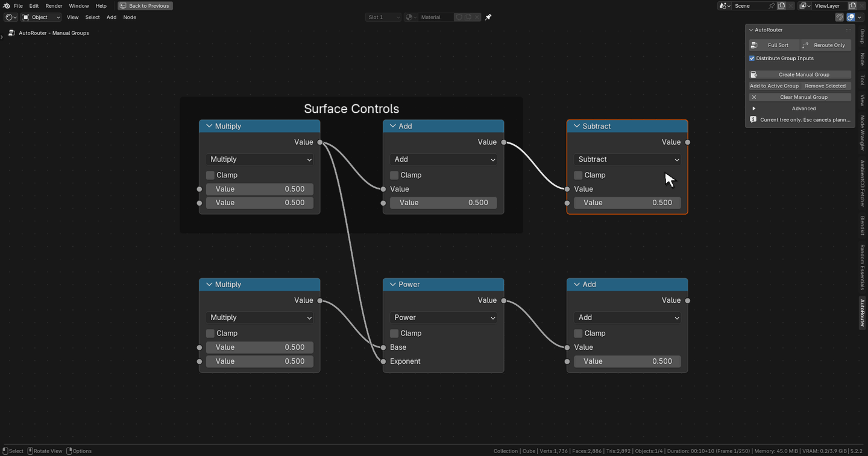Click the material sphere browse icon
The image size is (868, 456).
pos(410,17)
